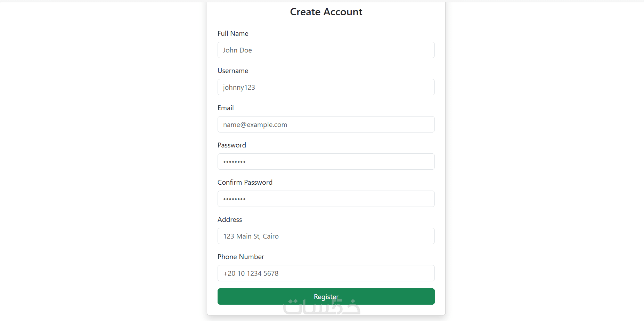
Task: Click the "Address" label text
Action: pyautogui.click(x=230, y=220)
